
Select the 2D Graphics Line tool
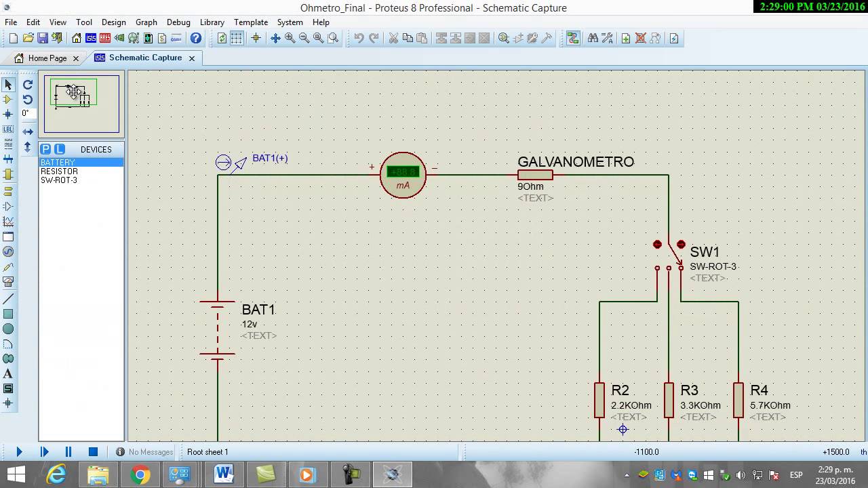8,299
